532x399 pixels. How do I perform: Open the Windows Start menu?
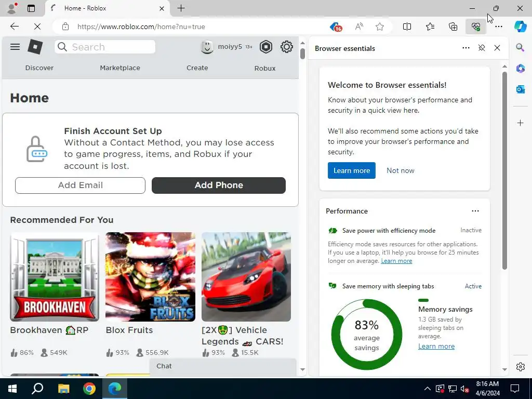point(12,389)
